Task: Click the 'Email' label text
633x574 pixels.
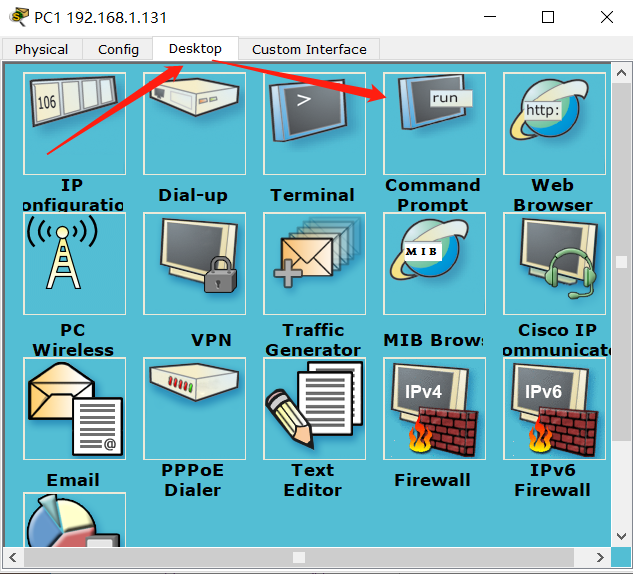Action: (x=73, y=480)
